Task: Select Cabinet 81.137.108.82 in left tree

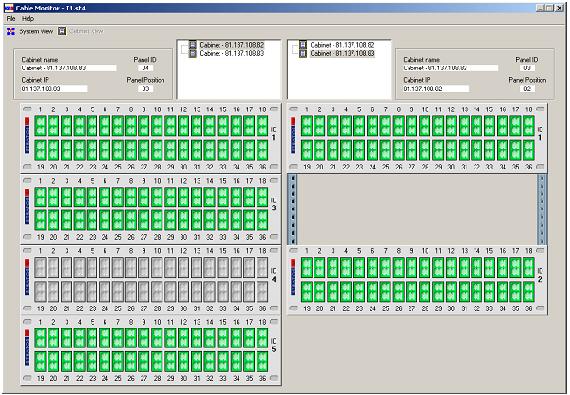Action: coord(232,45)
